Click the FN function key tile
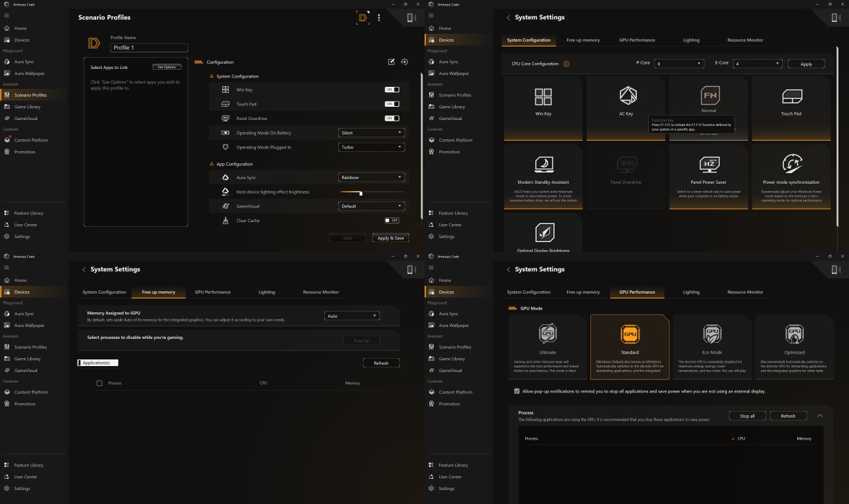 click(x=708, y=108)
